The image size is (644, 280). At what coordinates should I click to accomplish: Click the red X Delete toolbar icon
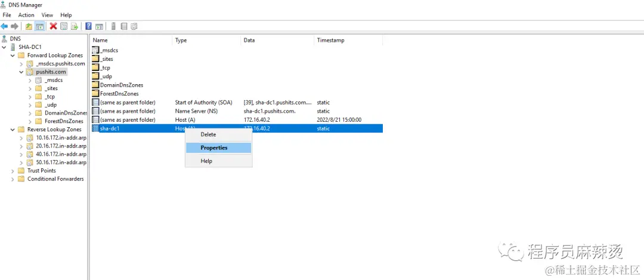[54, 26]
